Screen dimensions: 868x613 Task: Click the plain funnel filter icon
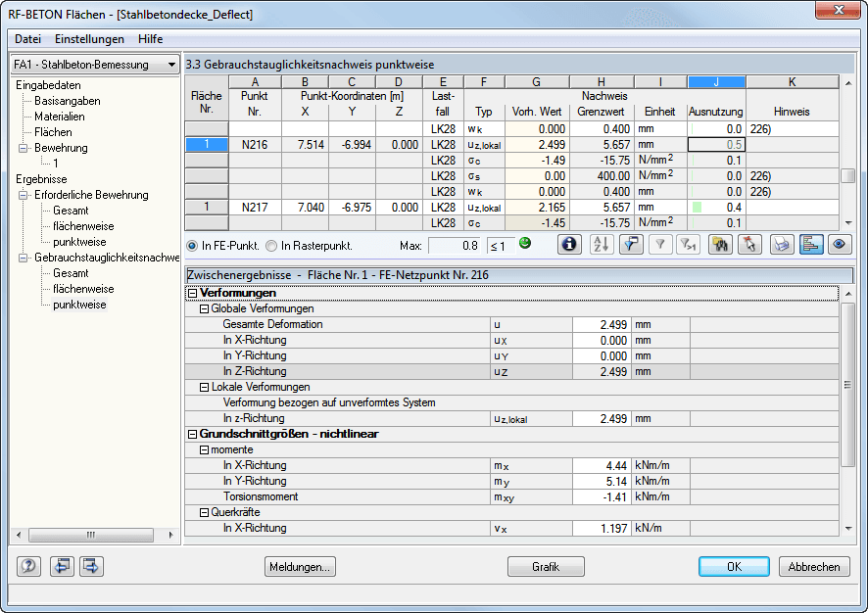660,244
